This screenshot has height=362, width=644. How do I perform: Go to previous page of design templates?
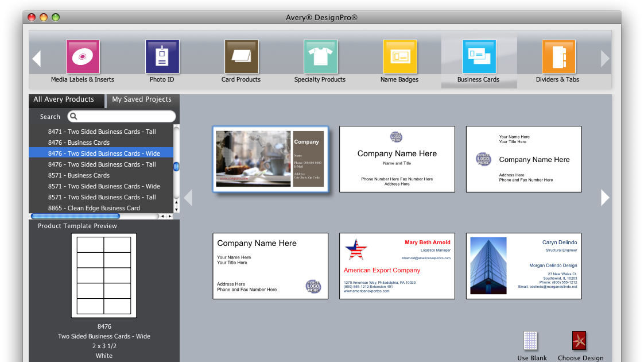click(x=188, y=198)
